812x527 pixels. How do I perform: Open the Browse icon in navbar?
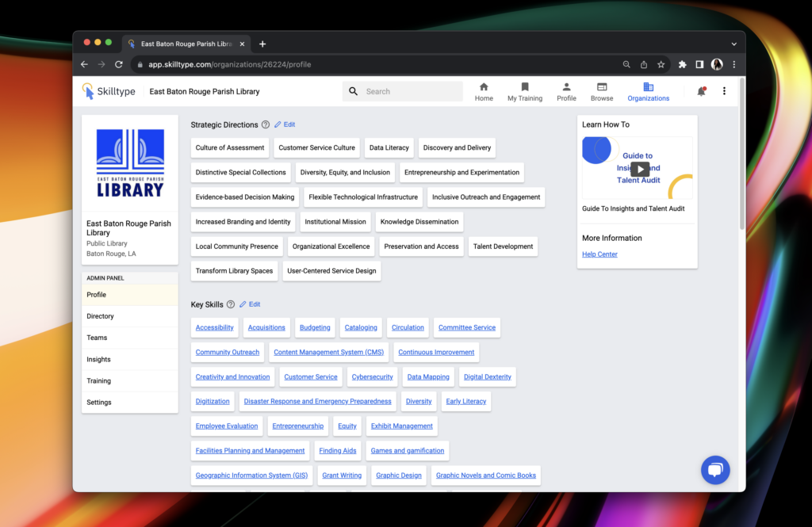pyautogui.click(x=602, y=87)
